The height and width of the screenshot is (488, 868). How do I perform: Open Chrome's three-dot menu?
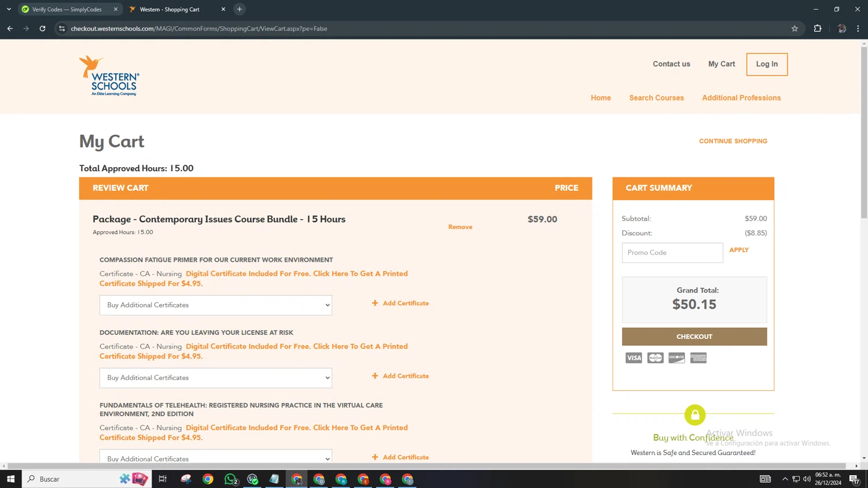(858, 28)
